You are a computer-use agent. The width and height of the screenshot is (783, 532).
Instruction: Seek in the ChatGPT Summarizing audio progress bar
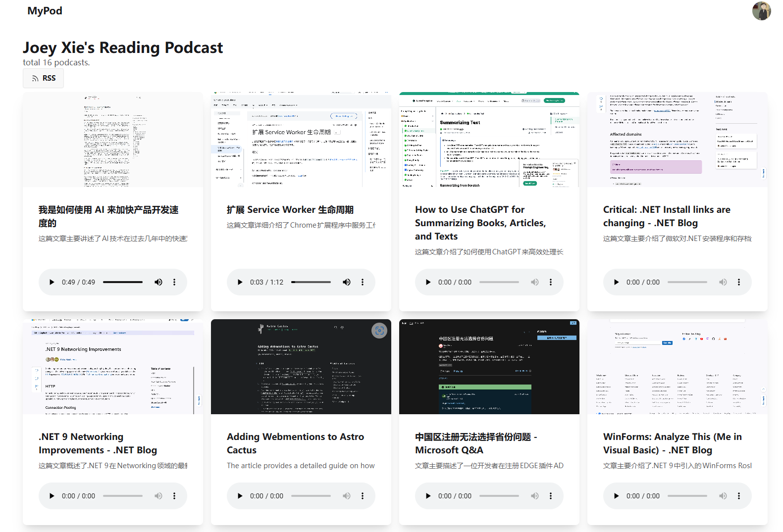[499, 282]
